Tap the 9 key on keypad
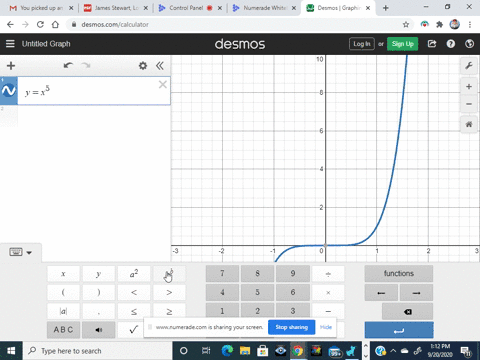 (x=293, y=274)
